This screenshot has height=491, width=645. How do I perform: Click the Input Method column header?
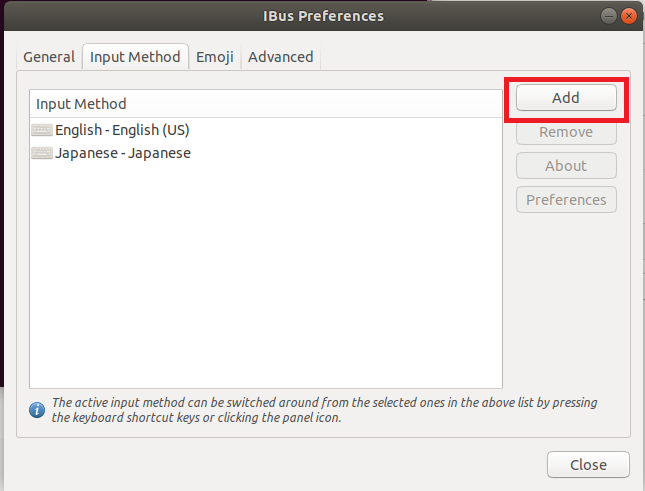click(x=266, y=104)
